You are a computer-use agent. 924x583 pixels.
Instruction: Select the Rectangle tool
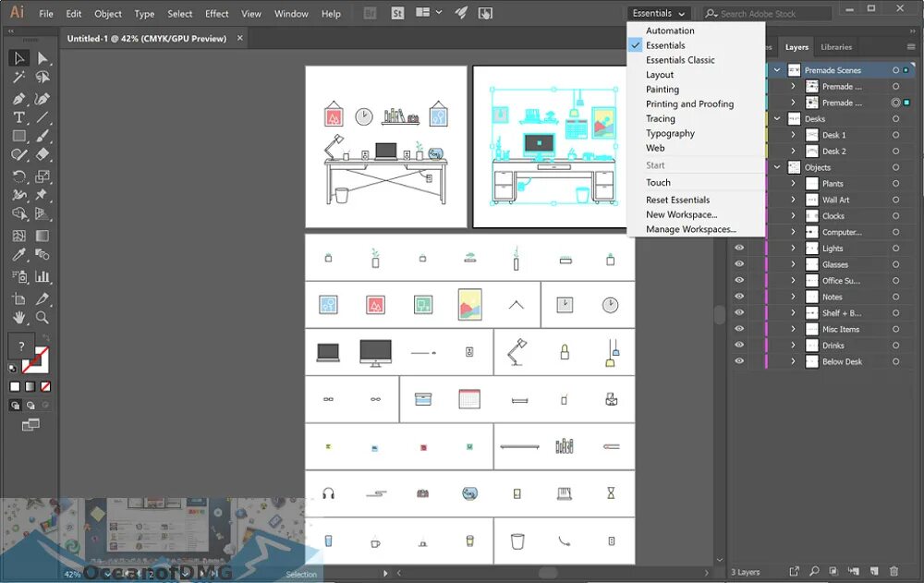pos(19,135)
